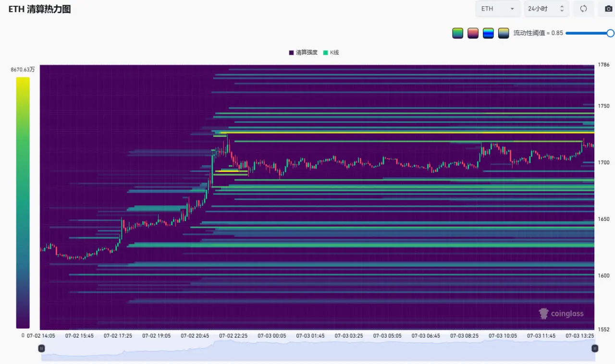Click the refresh data icon
The image size is (615, 364).
pos(584,9)
